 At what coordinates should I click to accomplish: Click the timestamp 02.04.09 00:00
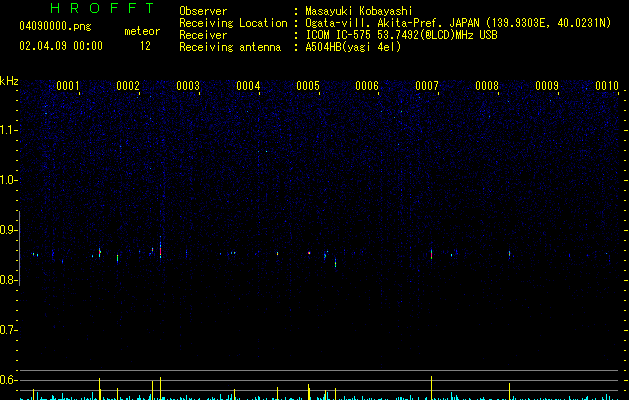(61, 46)
